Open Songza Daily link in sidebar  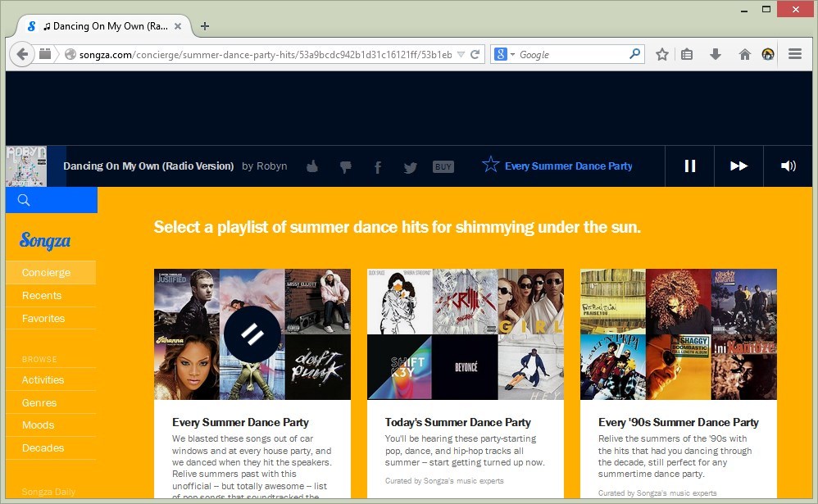(x=48, y=492)
